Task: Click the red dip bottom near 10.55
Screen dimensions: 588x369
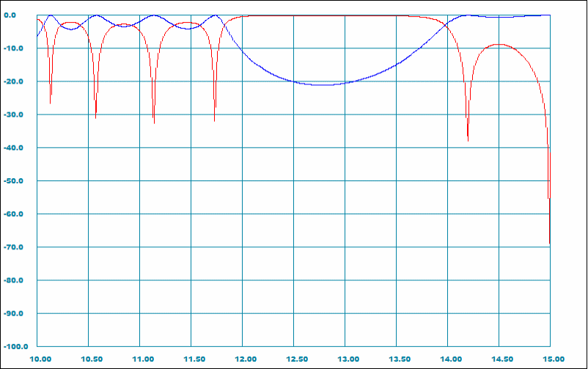Action: point(96,117)
